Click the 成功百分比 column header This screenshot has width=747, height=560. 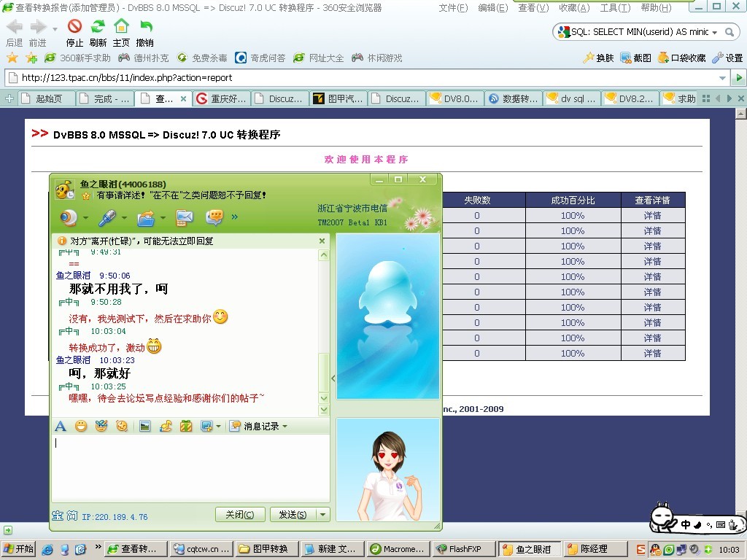[x=573, y=200]
